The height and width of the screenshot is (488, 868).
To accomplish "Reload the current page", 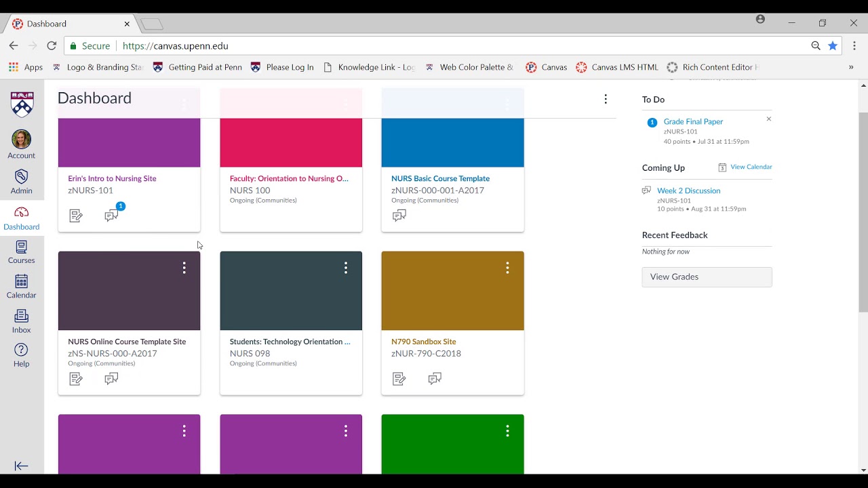I will (x=52, y=45).
